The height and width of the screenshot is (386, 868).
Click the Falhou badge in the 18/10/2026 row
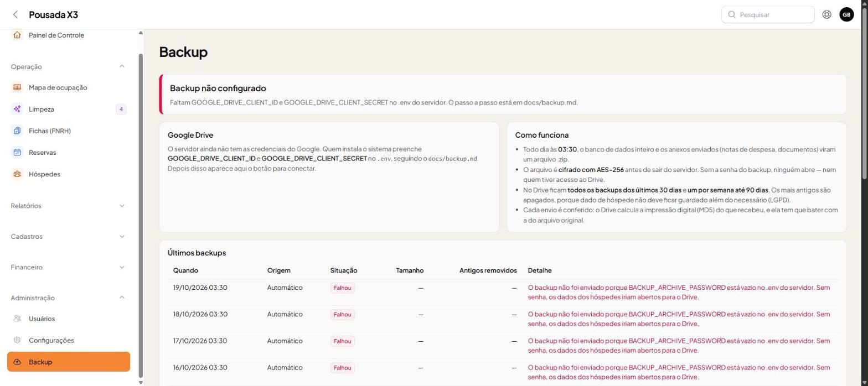pos(343,315)
